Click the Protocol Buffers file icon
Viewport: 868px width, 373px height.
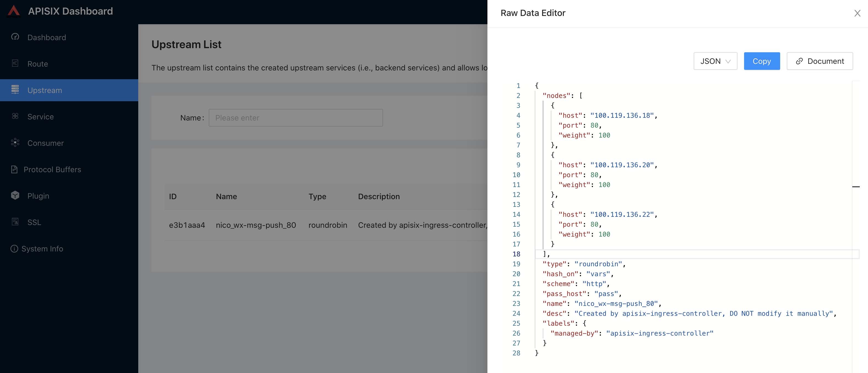tap(14, 169)
